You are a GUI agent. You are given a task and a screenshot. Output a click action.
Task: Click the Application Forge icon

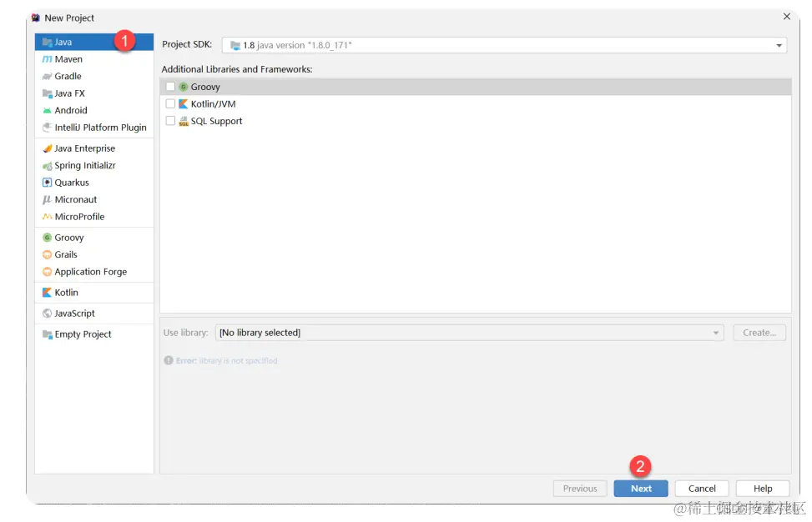pyautogui.click(x=47, y=272)
